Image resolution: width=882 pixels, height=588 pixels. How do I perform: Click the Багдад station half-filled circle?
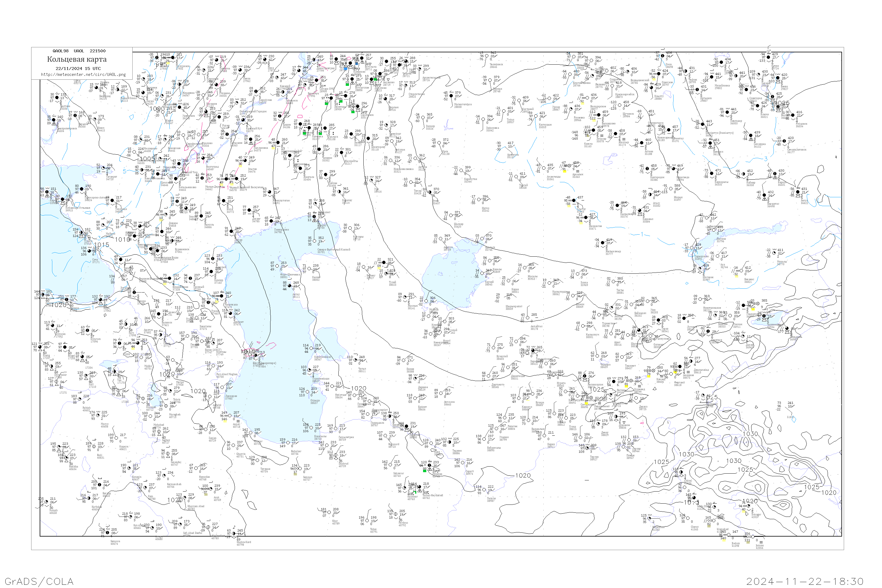point(100,485)
